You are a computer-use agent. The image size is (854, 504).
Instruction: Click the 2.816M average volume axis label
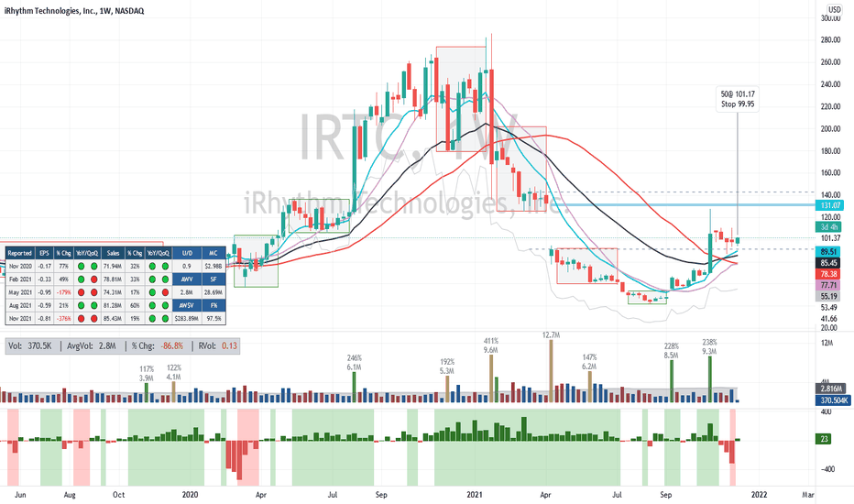click(x=830, y=389)
